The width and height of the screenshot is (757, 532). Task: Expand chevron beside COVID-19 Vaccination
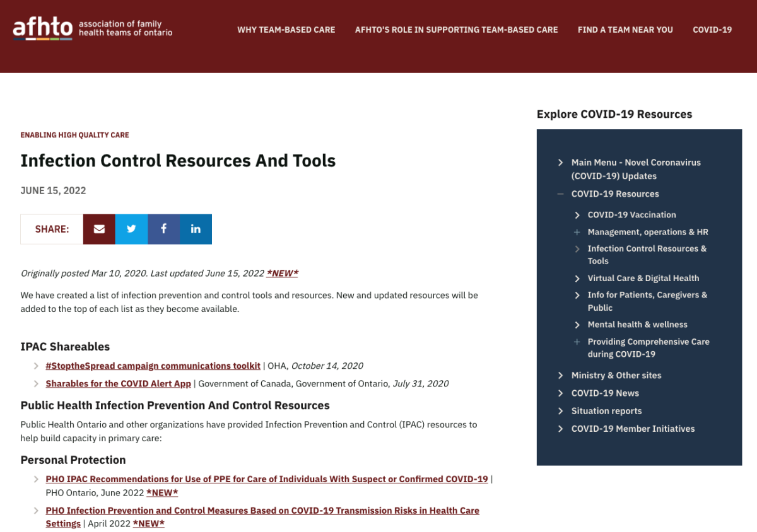coord(577,215)
